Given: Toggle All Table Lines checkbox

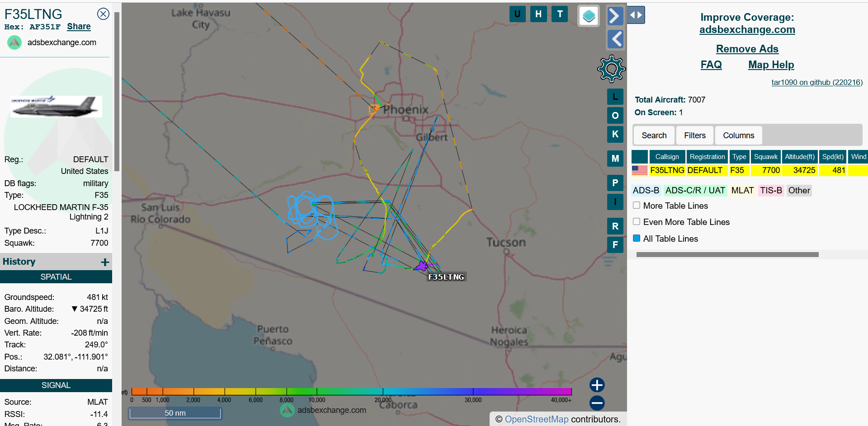Looking at the screenshot, I should point(637,238).
